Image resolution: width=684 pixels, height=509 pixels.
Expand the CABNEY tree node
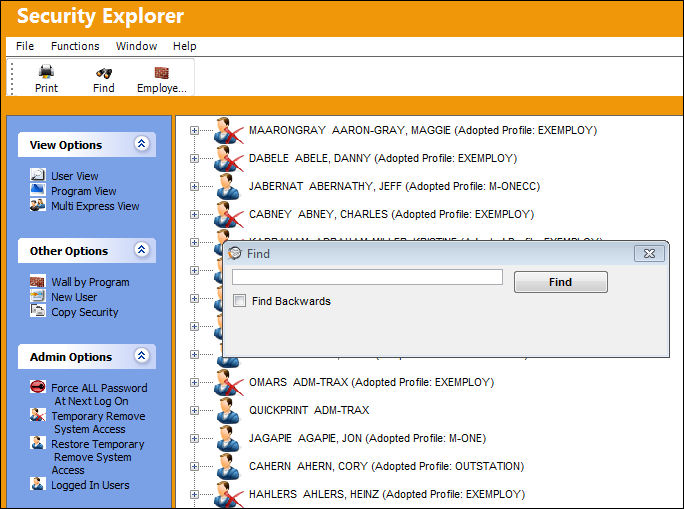coord(195,214)
